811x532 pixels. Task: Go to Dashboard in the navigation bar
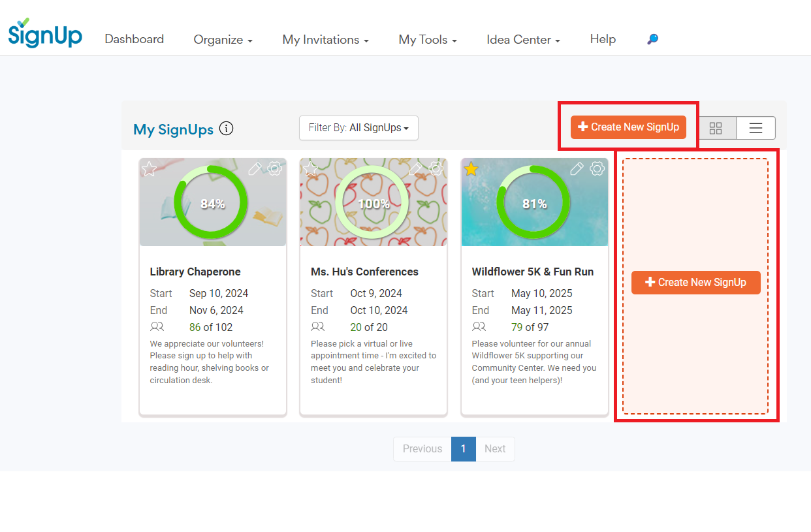pos(134,39)
